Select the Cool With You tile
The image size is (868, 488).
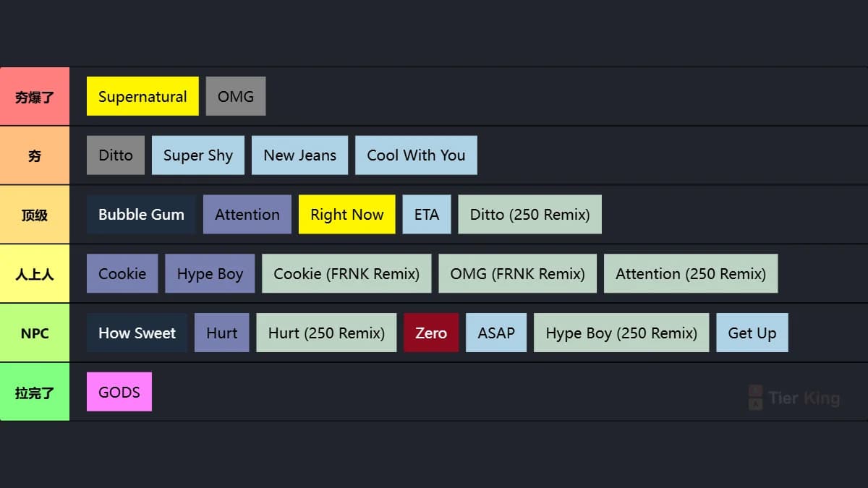[x=416, y=155]
